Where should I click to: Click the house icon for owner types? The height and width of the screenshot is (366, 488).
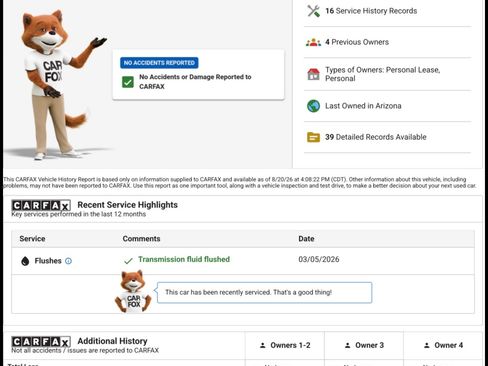tap(313, 74)
